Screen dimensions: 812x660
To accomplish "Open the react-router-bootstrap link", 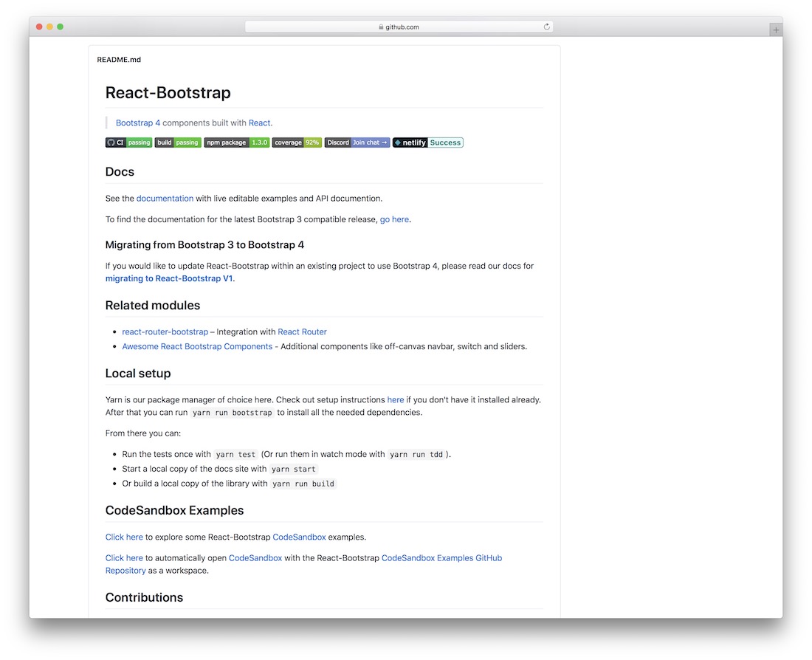I will (x=165, y=331).
